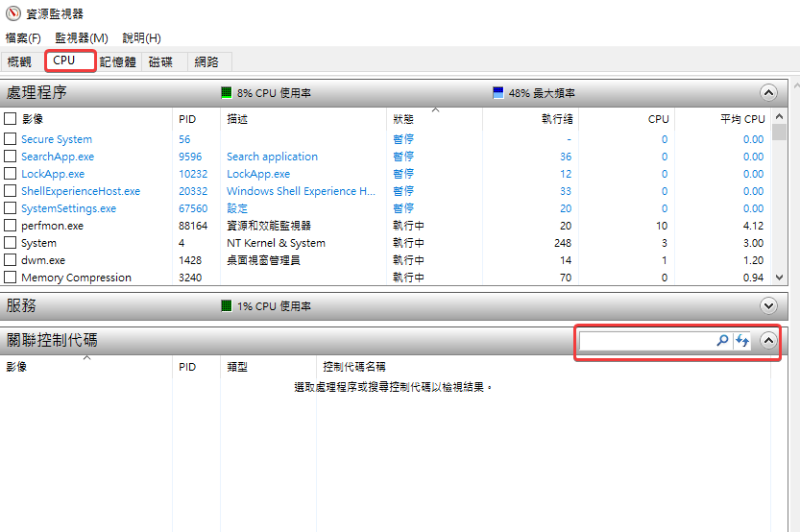Check the Memory Compression checkbox
The image size is (800, 532).
click(11, 277)
